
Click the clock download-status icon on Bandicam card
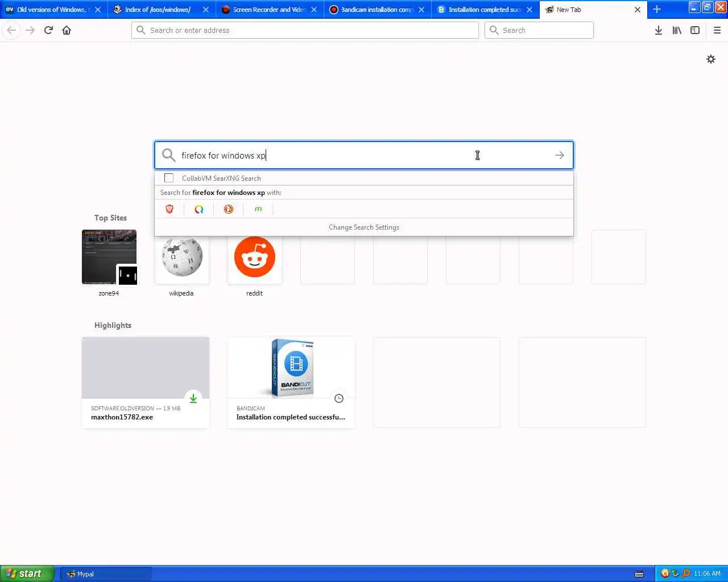[x=339, y=398]
